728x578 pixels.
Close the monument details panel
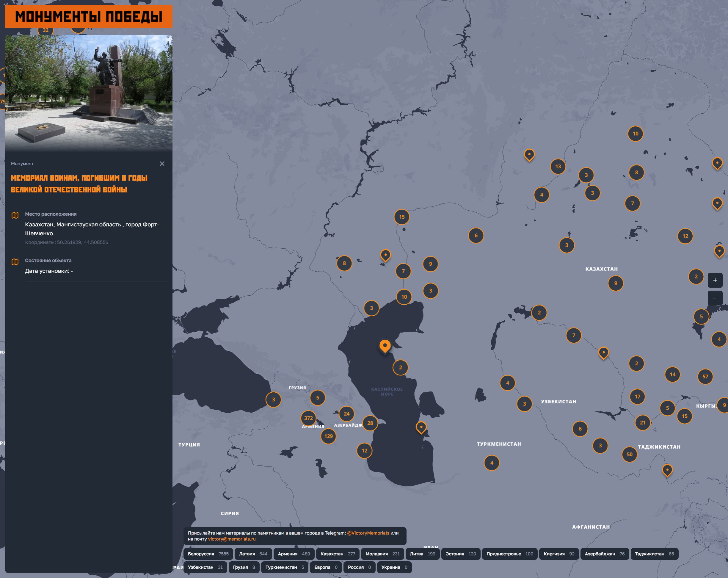(x=162, y=164)
